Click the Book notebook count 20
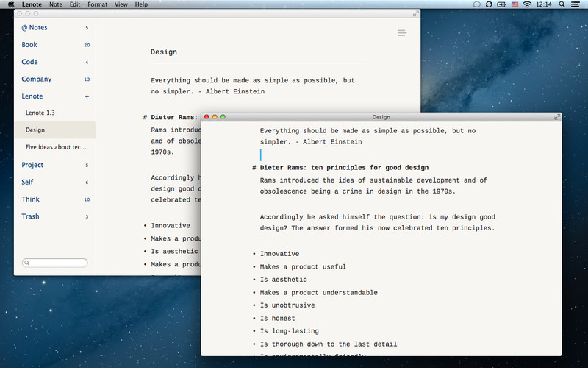 click(87, 45)
